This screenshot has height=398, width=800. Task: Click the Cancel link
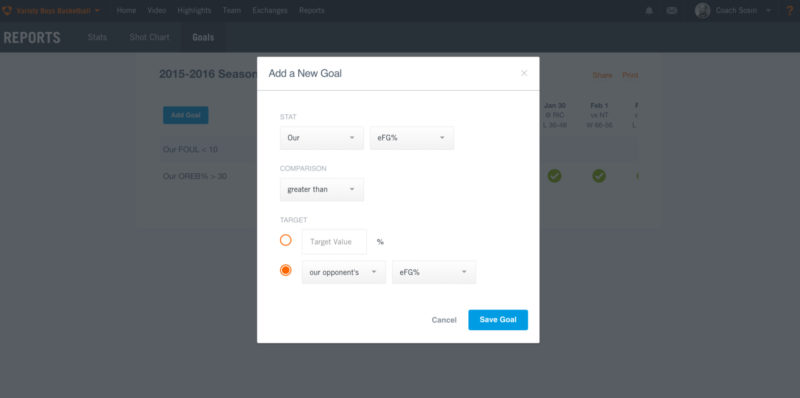tap(444, 320)
